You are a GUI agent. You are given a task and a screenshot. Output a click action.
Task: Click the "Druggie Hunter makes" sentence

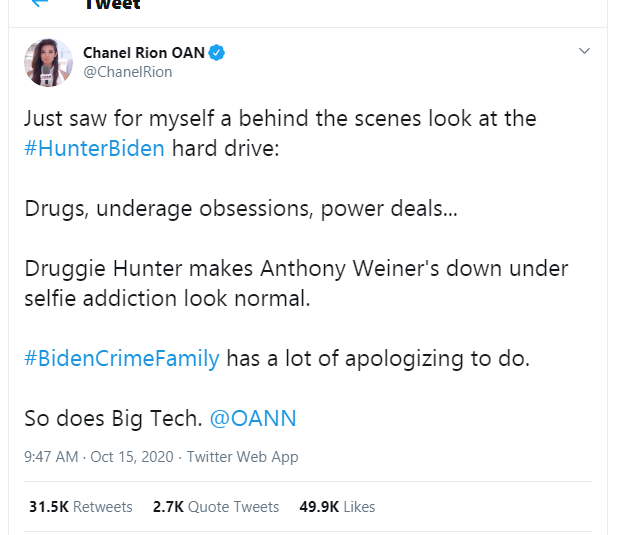296,271
